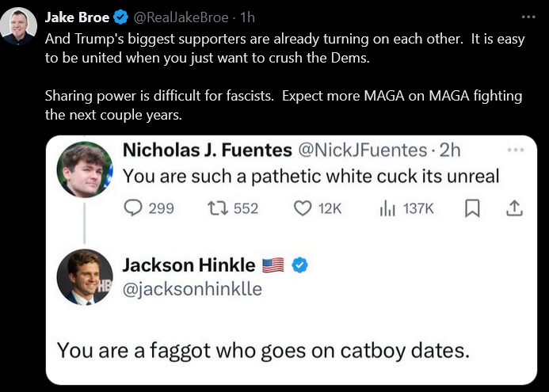Click the flag emoji next to Jackson Hinkle

pos(273,265)
